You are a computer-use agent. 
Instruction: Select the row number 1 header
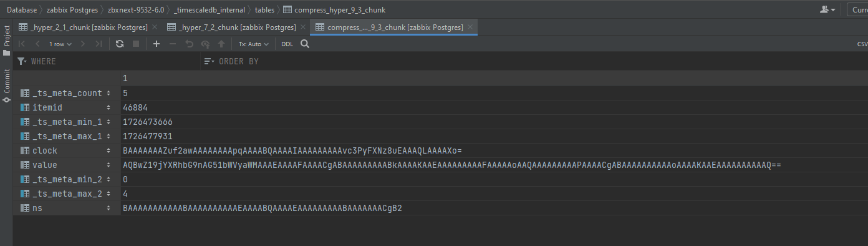click(x=494, y=79)
